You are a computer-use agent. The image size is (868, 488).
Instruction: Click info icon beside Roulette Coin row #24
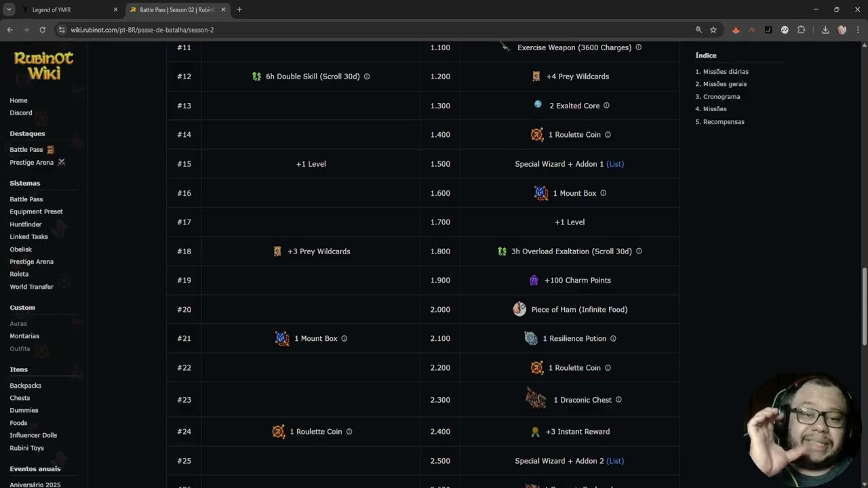pos(349,432)
